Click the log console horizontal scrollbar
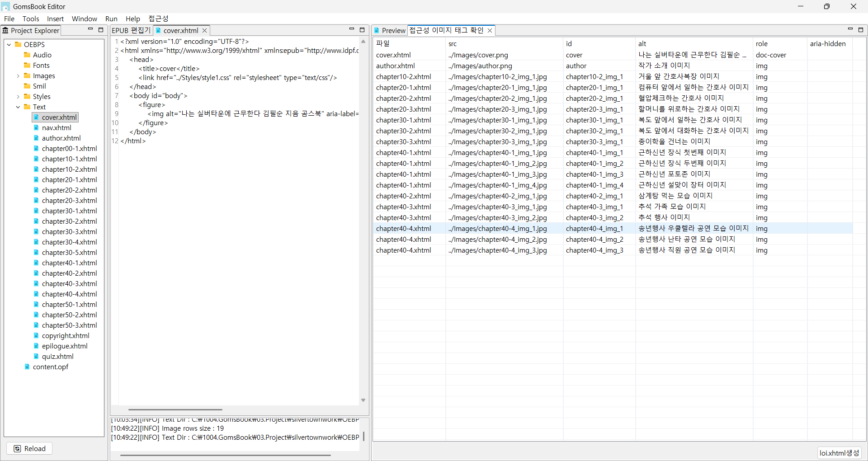The width and height of the screenshot is (868, 461). pyautogui.click(x=226, y=455)
